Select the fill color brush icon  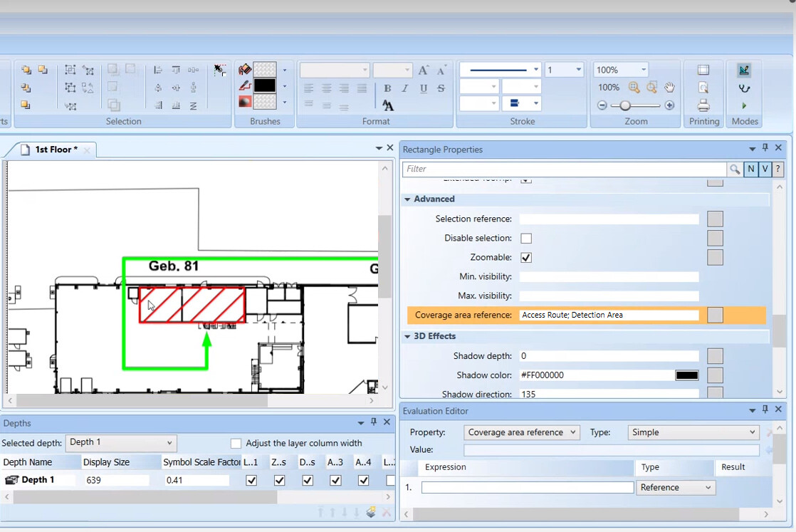click(243, 71)
